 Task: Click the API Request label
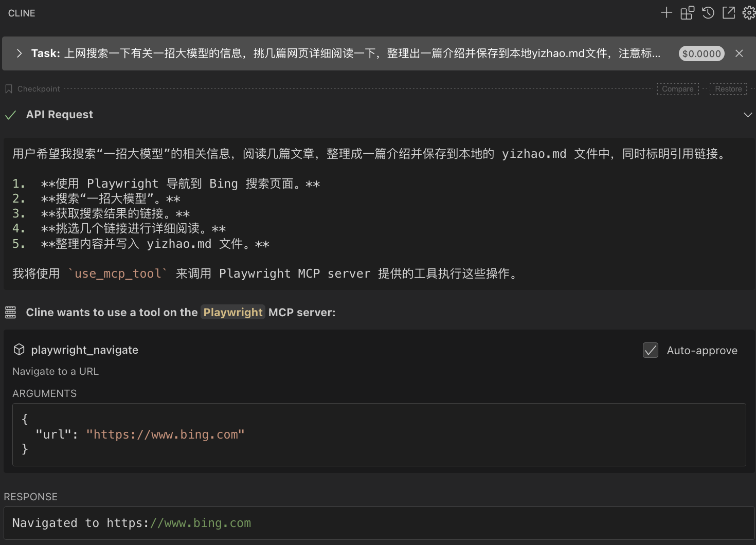(x=60, y=115)
